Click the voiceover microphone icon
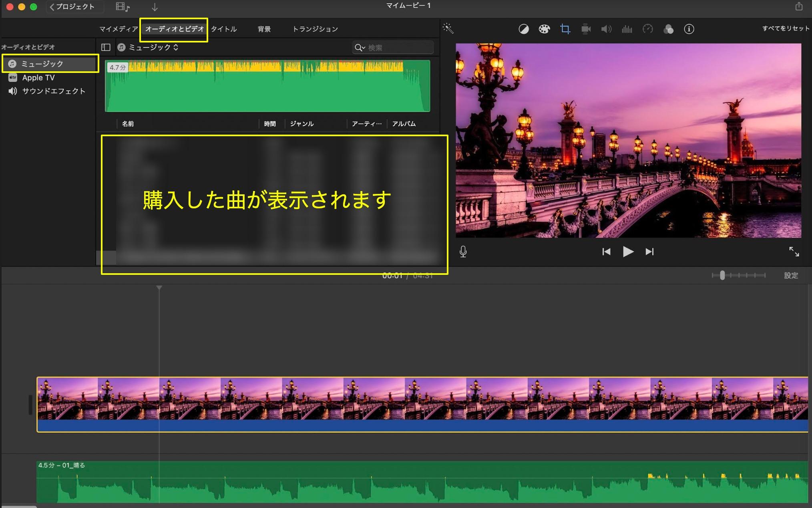Viewport: 812px width, 508px height. 463,252
